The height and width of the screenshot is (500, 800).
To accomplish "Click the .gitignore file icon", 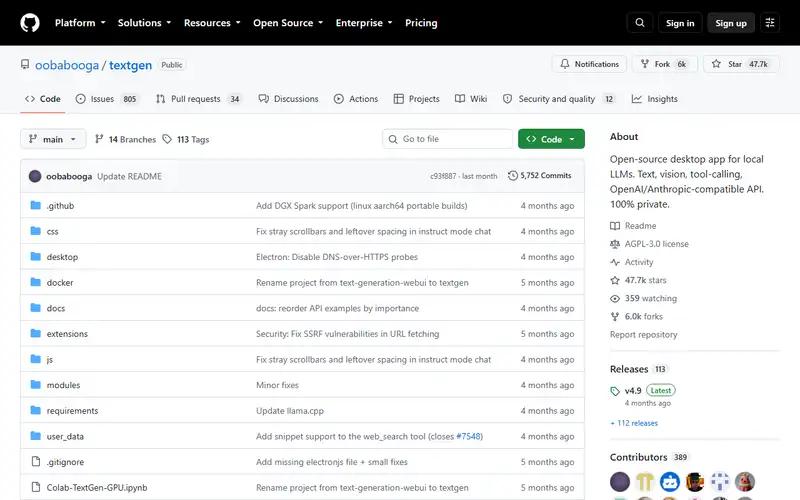I will [35, 461].
